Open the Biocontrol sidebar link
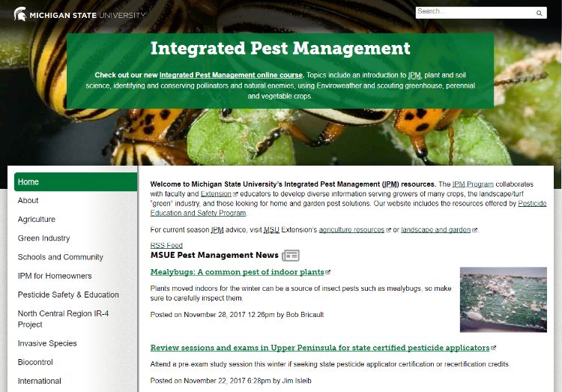This screenshot has width=562, height=392. point(35,362)
